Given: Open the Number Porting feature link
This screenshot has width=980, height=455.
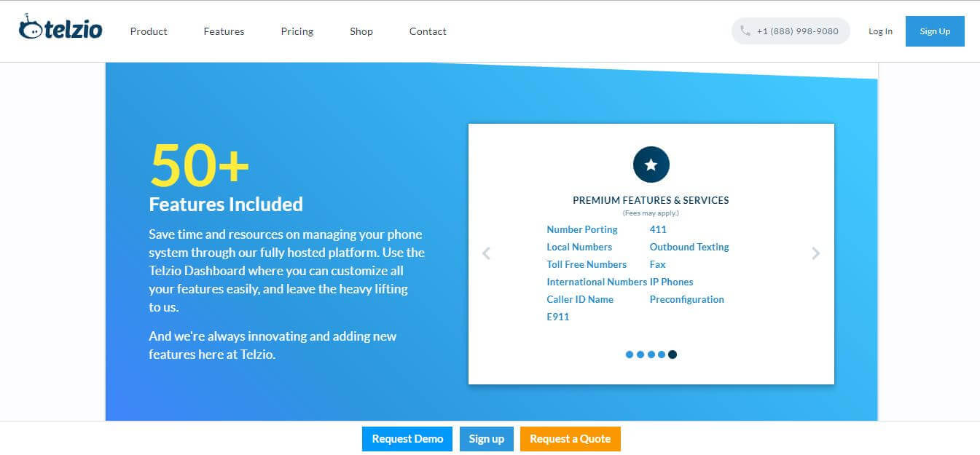Looking at the screenshot, I should click(x=582, y=229).
